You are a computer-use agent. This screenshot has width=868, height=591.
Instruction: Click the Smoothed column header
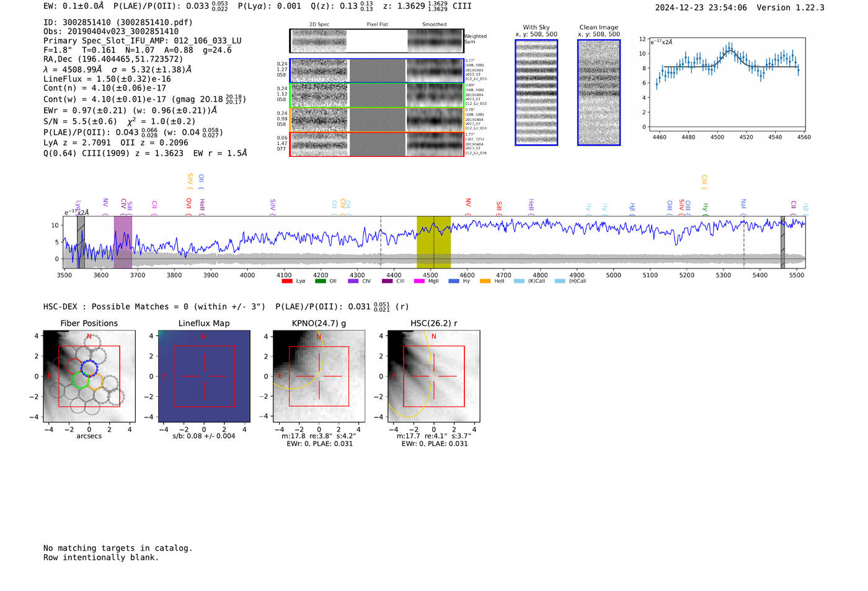tap(435, 25)
